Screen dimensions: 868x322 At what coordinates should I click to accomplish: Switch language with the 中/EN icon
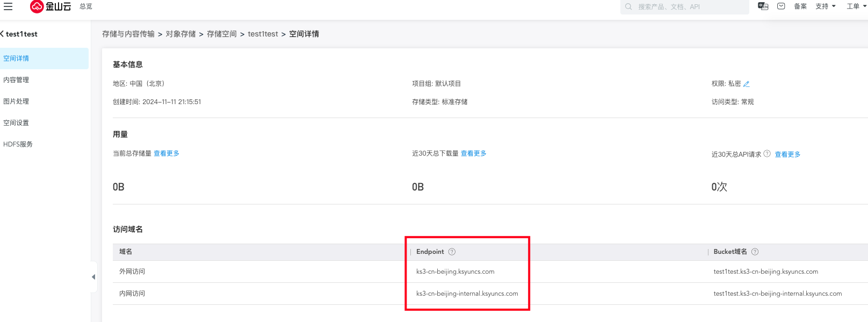click(x=763, y=6)
